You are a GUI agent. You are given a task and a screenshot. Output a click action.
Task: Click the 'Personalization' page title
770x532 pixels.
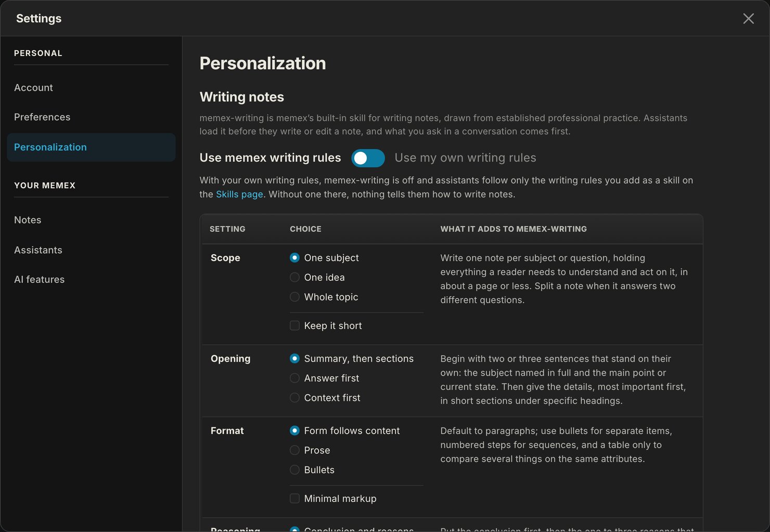point(263,63)
